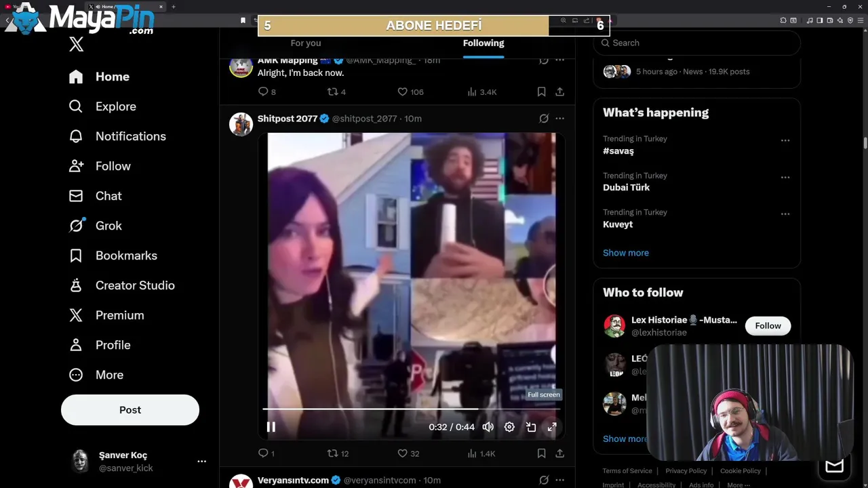Reply to AMK Mapping post
Image resolution: width=868 pixels, height=488 pixels.
pyautogui.click(x=267, y=91)
